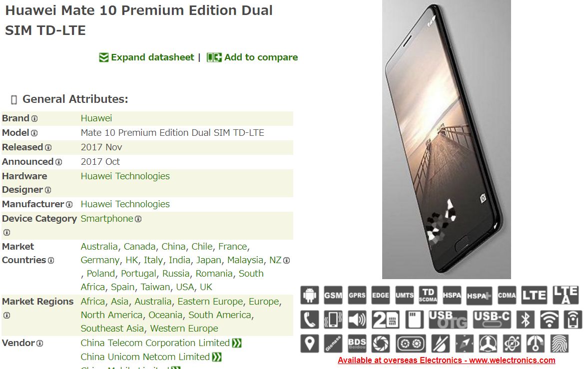Click the LTE network badge icon
Screen dimensions: 588x369
(535, 295)
